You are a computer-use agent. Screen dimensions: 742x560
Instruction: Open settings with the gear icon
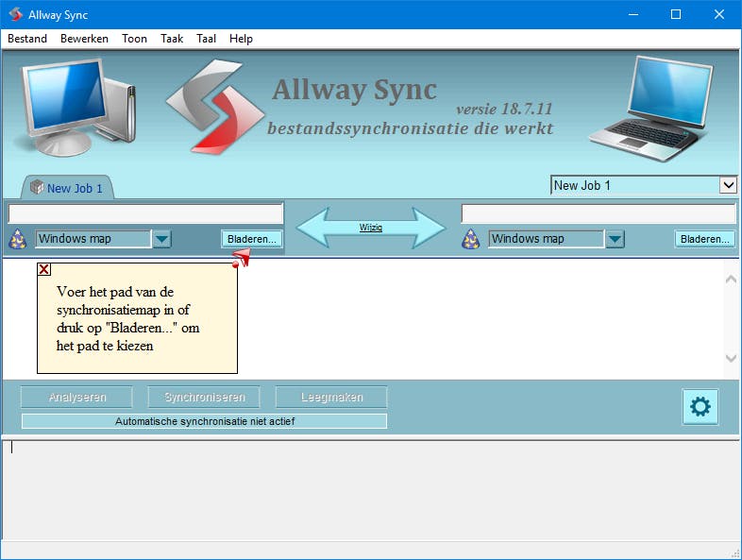pos(700,407)
